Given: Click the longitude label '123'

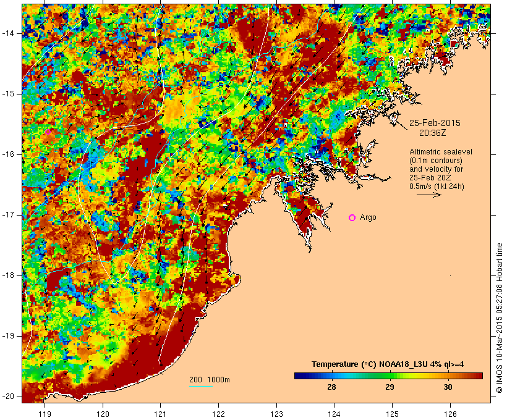Looking at the screenshot, I should pyautogui.click(x=276, y=414).
